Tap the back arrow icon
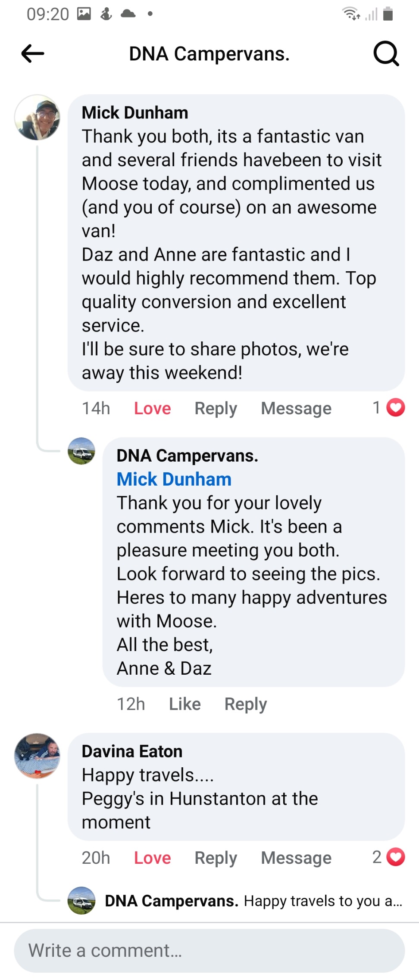 point(33,54)
